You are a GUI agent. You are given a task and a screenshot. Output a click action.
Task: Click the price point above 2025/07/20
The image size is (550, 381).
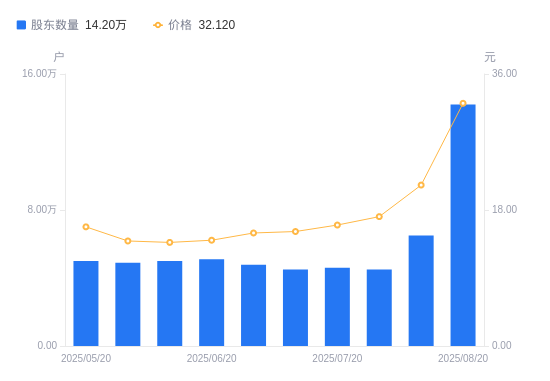click(x=337, y=225)
